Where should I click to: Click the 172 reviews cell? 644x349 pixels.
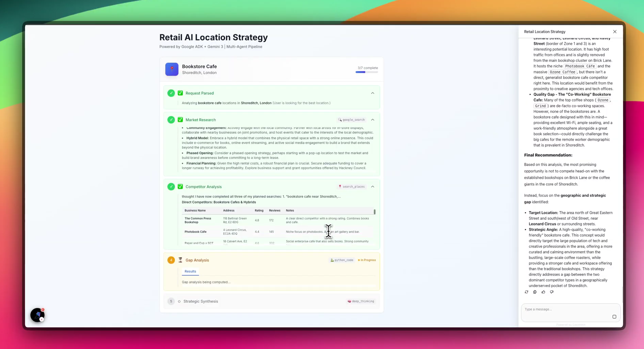271,220
